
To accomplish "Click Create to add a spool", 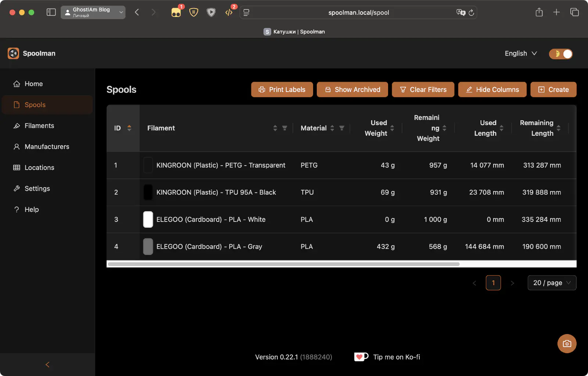I will pos(553,89).
